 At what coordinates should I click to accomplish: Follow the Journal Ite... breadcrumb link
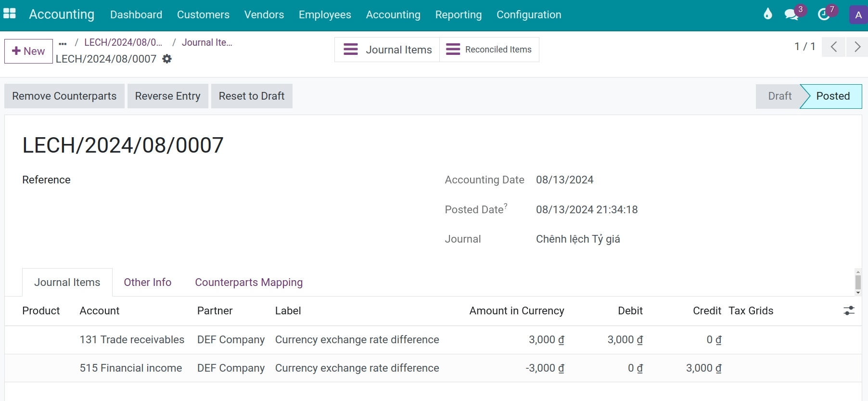coord(207,42)
